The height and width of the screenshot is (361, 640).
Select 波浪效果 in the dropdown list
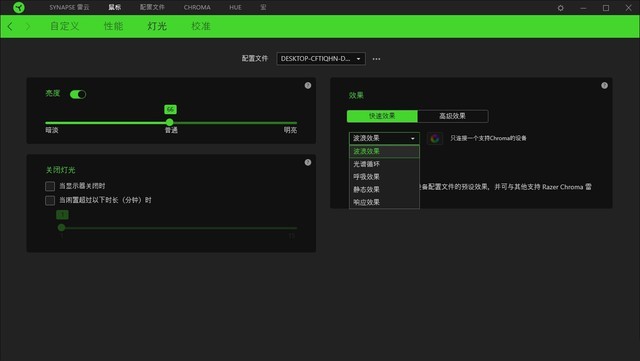pyautogui.click(x=384, y=151)
